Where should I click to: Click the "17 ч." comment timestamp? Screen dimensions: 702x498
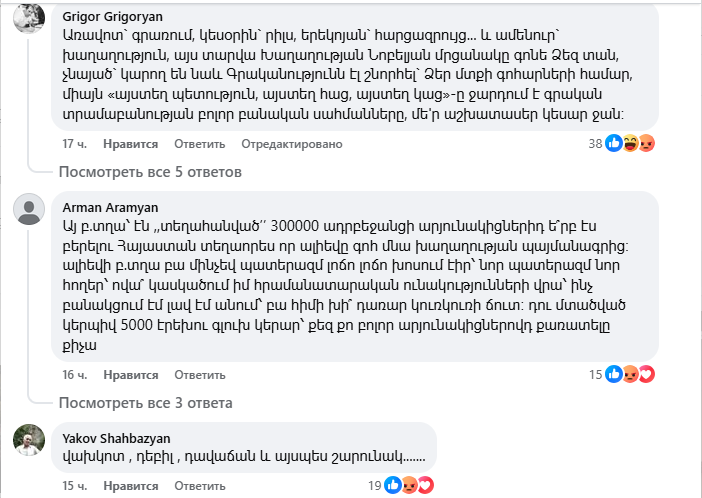76,144
